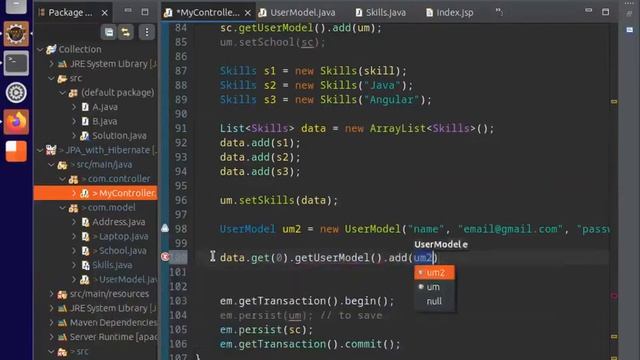Click the error marker on line 100
640x360 pixels.
(x=165, y=257)
